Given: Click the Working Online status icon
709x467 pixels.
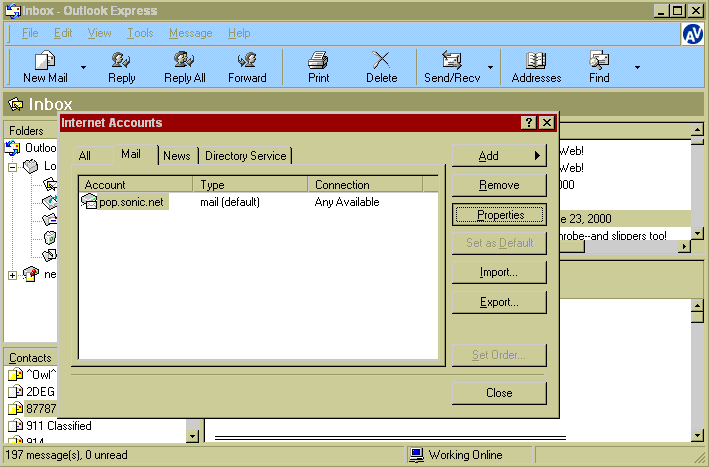Looking at the screenshot, I should point(416,455).
